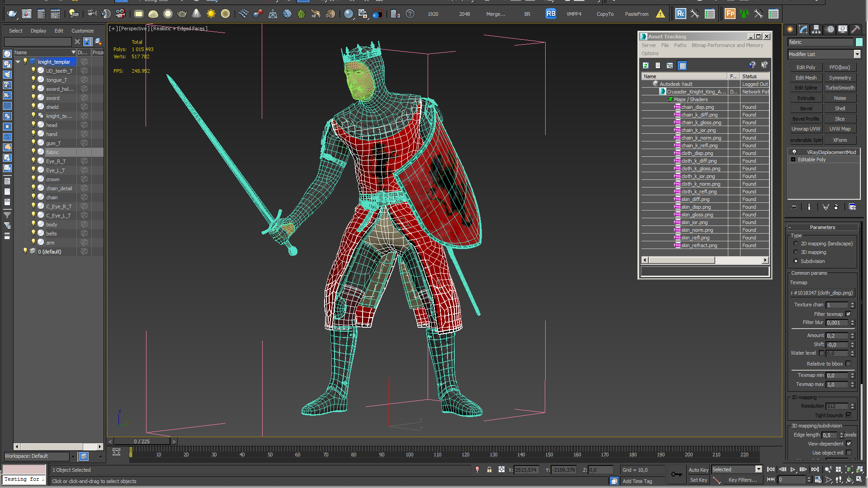The width and height of the screenshot is (868, 488).
Task: Toggle Tight bounds checkbox
Action: [x=849, y=415]
